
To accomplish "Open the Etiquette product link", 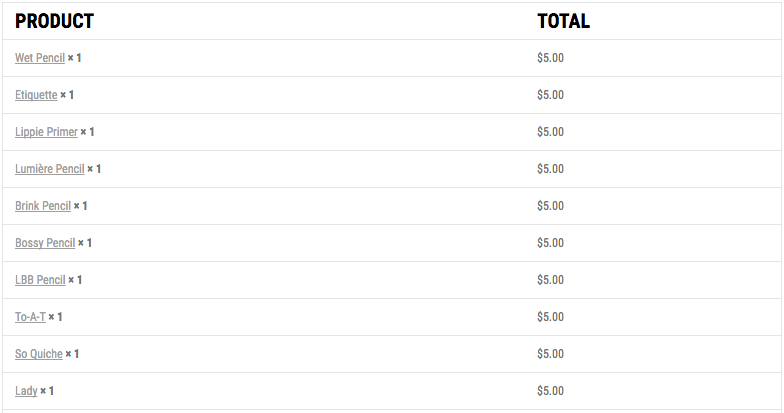I will [36, 95].
